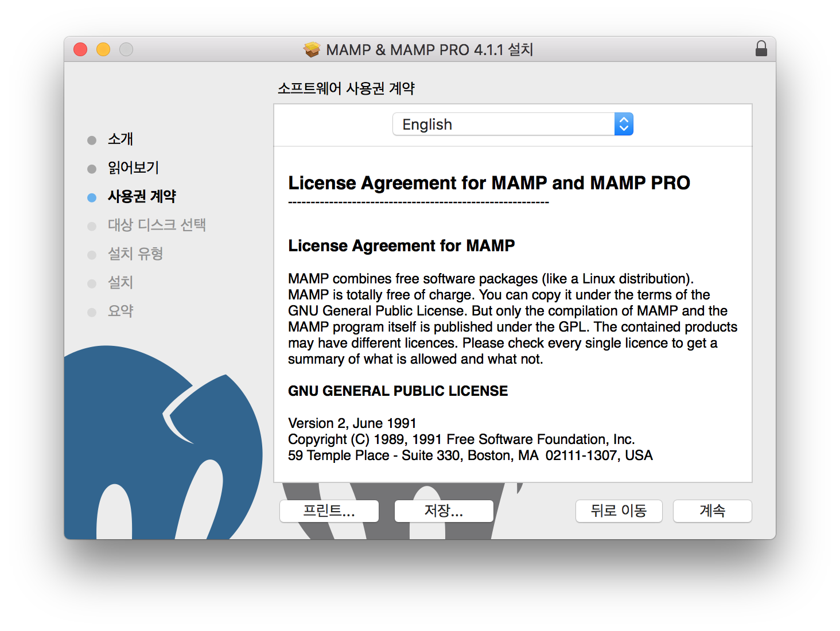Select the 설치 유형 step in the sidebar

(135, 254)
